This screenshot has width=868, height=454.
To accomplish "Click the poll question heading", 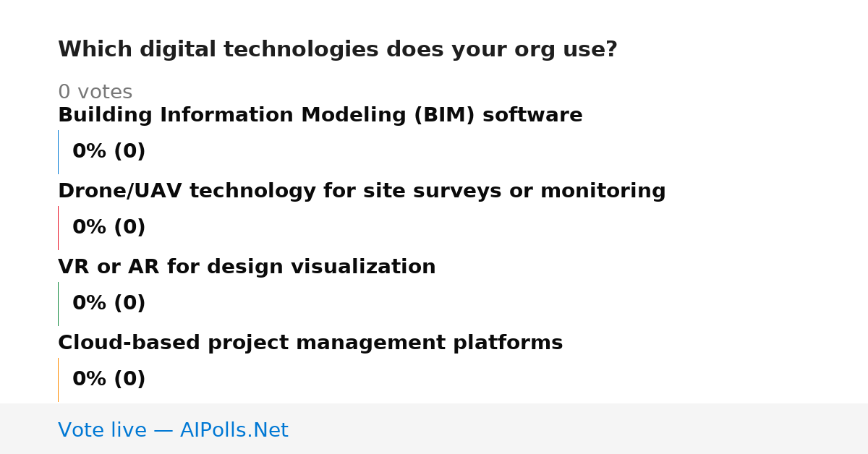I will point(338,50).
